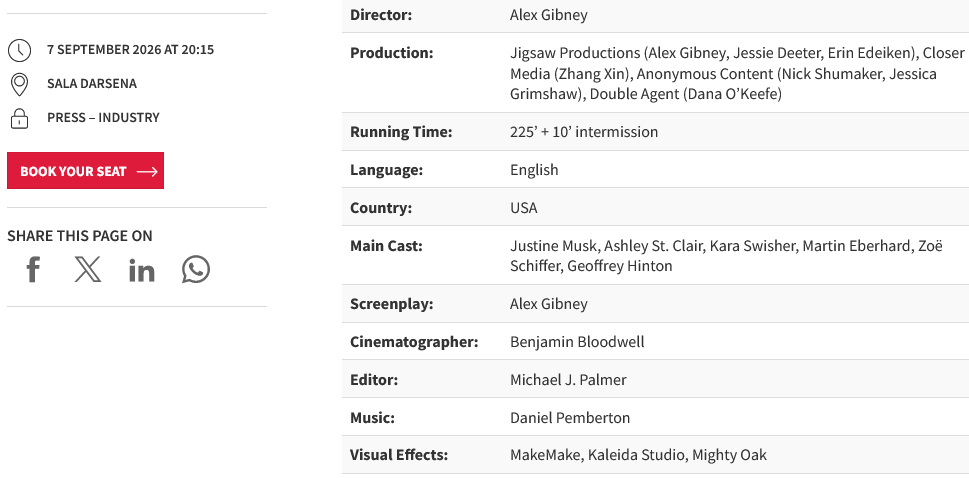Viewport: 969px width, 478px height.
Task: Share this page on X
Action: click(88, 270)
